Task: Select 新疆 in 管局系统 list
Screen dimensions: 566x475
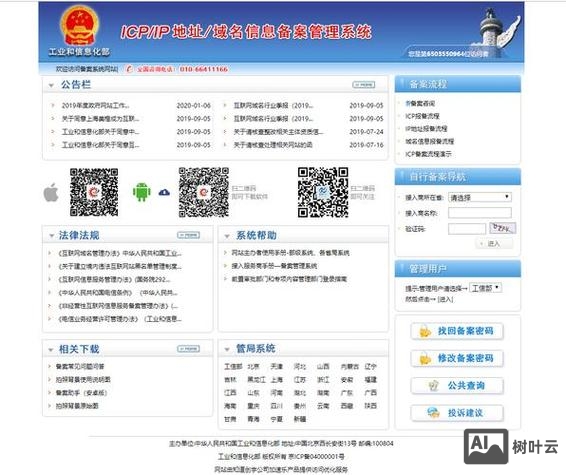Action: click(x=300, y=419)
